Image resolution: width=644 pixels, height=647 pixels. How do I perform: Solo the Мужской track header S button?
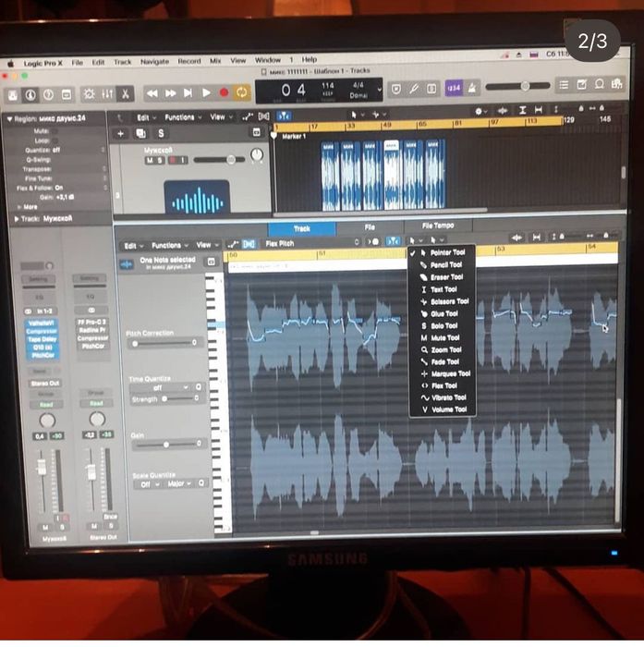pyautogui.click(x=159, y=160)
